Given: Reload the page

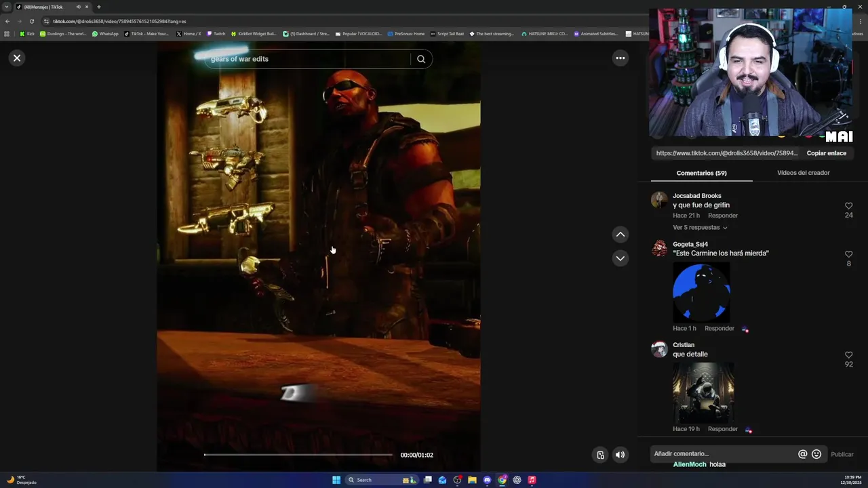Looking at the screenshot, I should click(31, 21).
